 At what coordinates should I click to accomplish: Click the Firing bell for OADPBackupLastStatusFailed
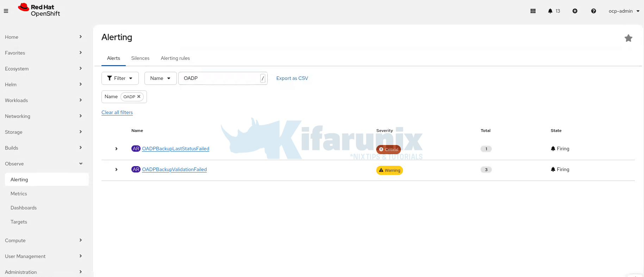click(x=553, y=149)
